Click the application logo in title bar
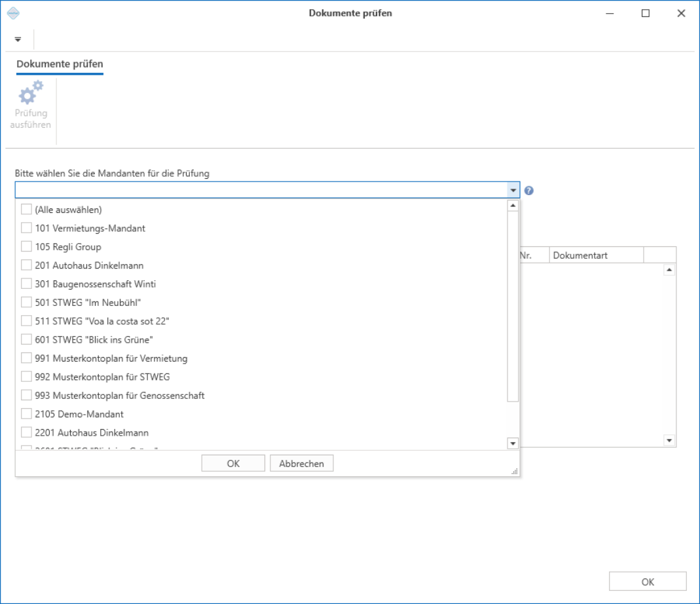Image resolution: width=700 pixels, height=604 pixels. coord(13,13)
